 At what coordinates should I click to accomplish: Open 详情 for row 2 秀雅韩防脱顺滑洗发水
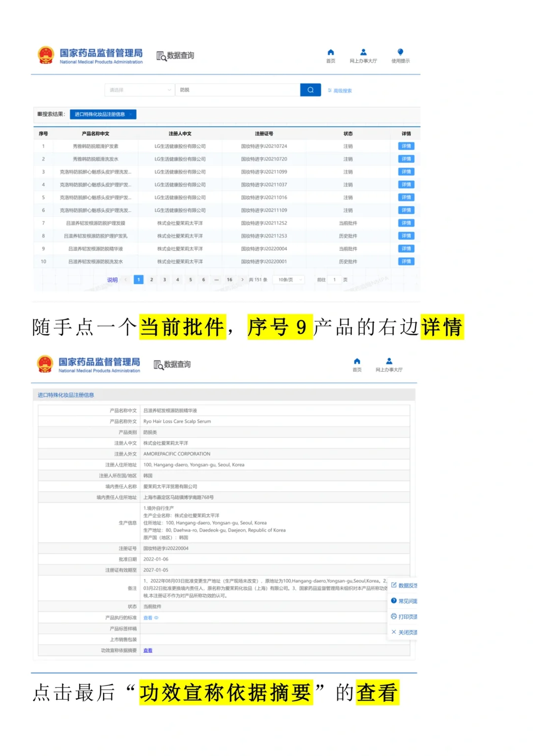[406, 159]
